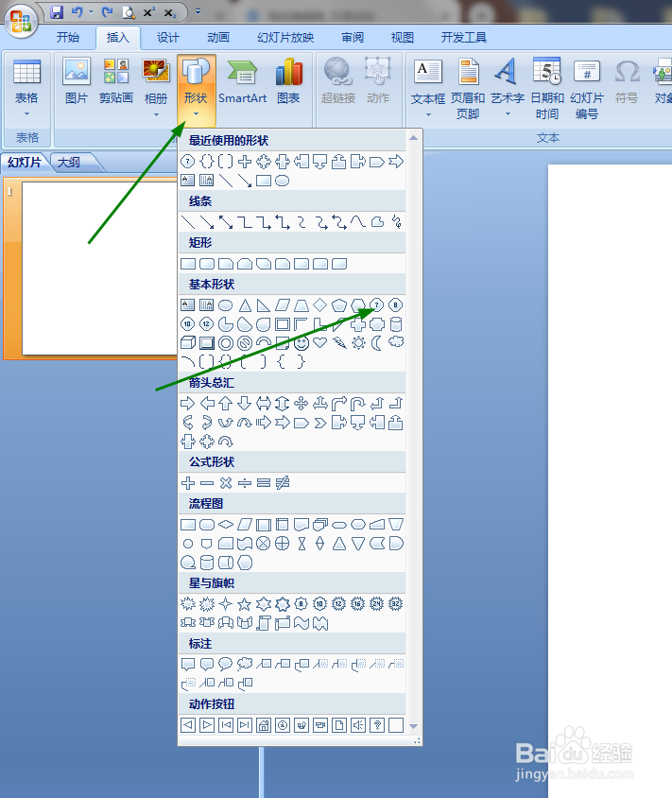672x798 pixels.
Task: Insert 幻灯片编号 slide number
Action: click(x=587, y=89)
